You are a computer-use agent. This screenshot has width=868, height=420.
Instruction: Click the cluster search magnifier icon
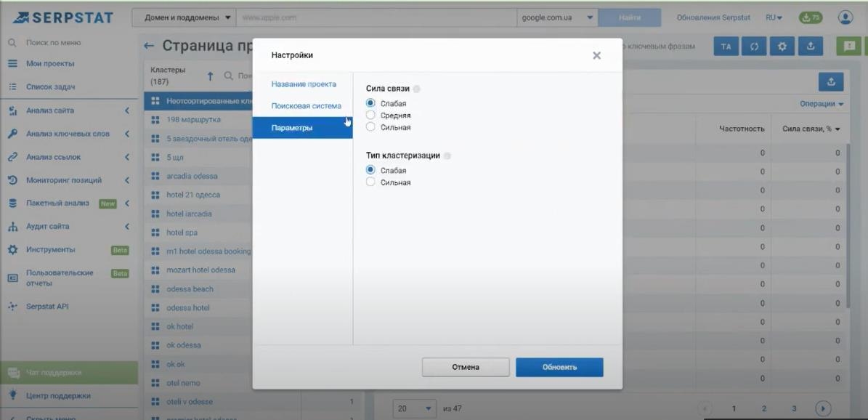click(228, 76)
